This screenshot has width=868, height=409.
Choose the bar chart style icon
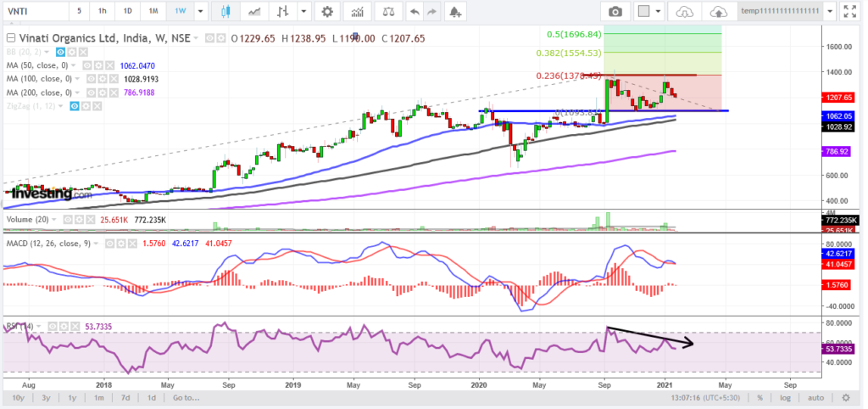click(283, 11)
